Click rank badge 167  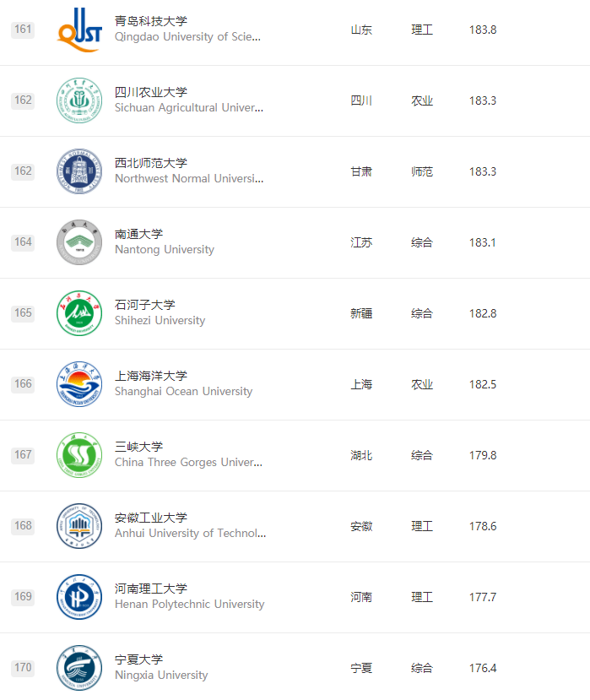point(23,455)
